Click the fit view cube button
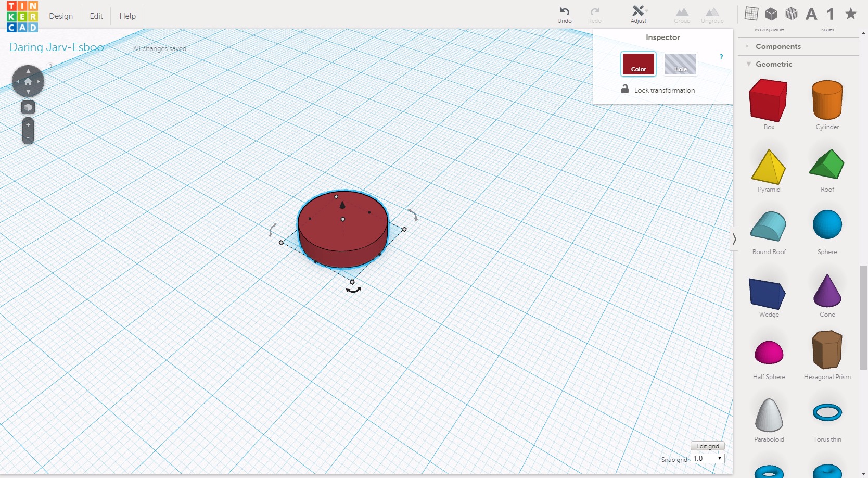Viewport: 868px width, 478px height. click(x=28, y=107)
